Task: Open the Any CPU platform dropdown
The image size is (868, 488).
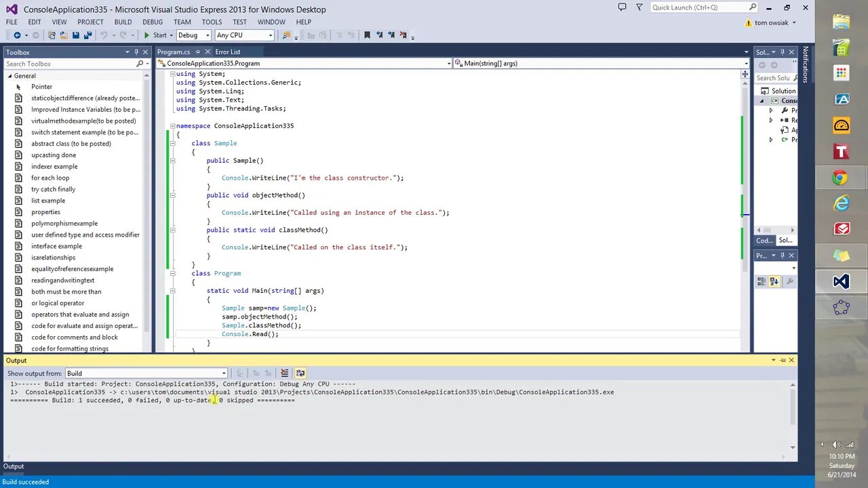Action: click(244, 35)
